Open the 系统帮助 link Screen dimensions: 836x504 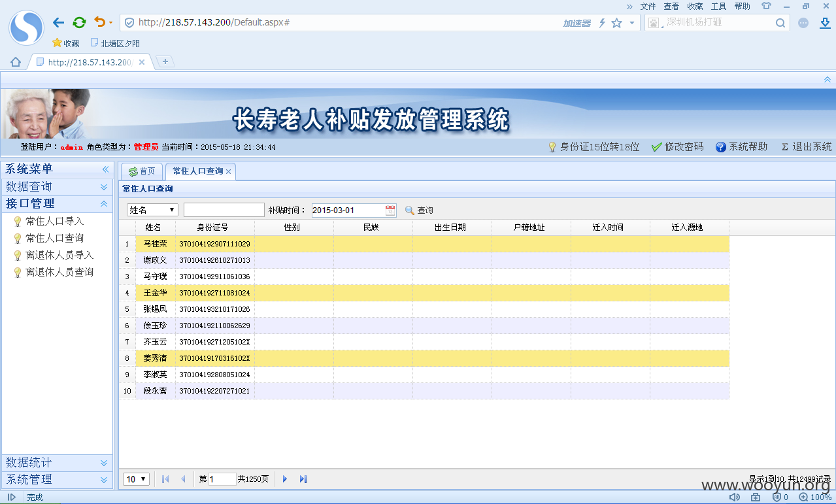point(742,147)
